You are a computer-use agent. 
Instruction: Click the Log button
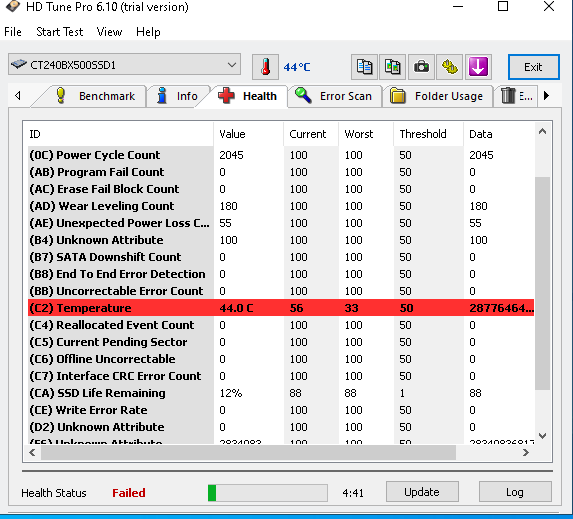pyautogui.click(x=515, y=492)
